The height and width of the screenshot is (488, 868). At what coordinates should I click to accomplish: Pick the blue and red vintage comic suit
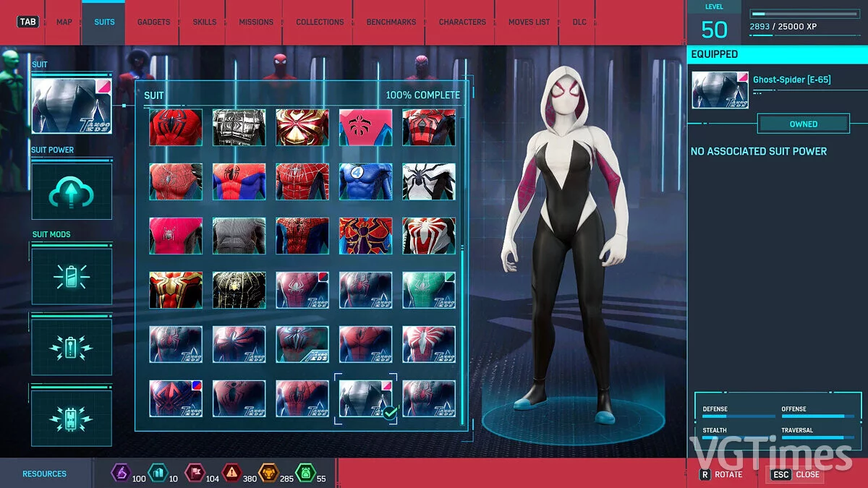tap(239, 181)
